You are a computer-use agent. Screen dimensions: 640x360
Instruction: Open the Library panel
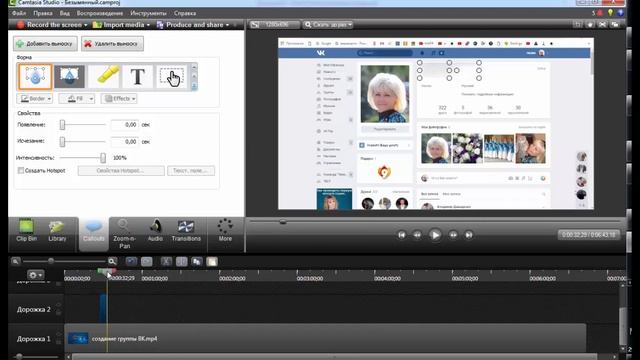pyautogui.click(x=57, y=231)
